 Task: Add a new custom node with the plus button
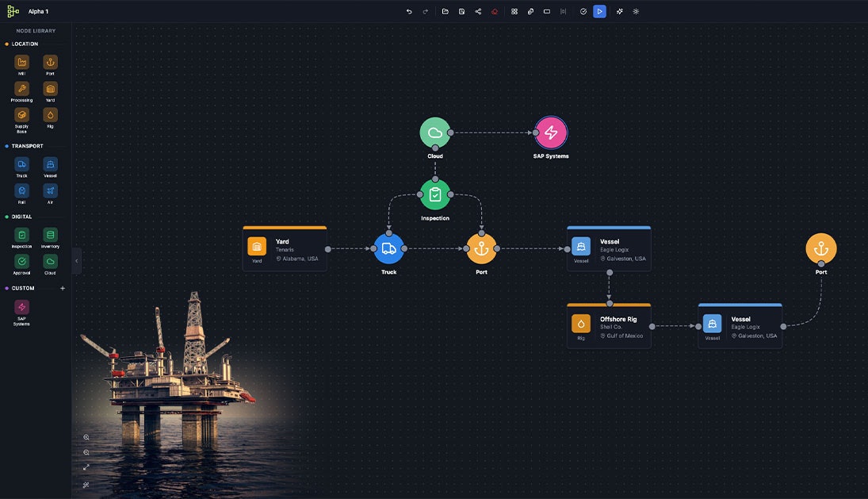tap(62, 287)
